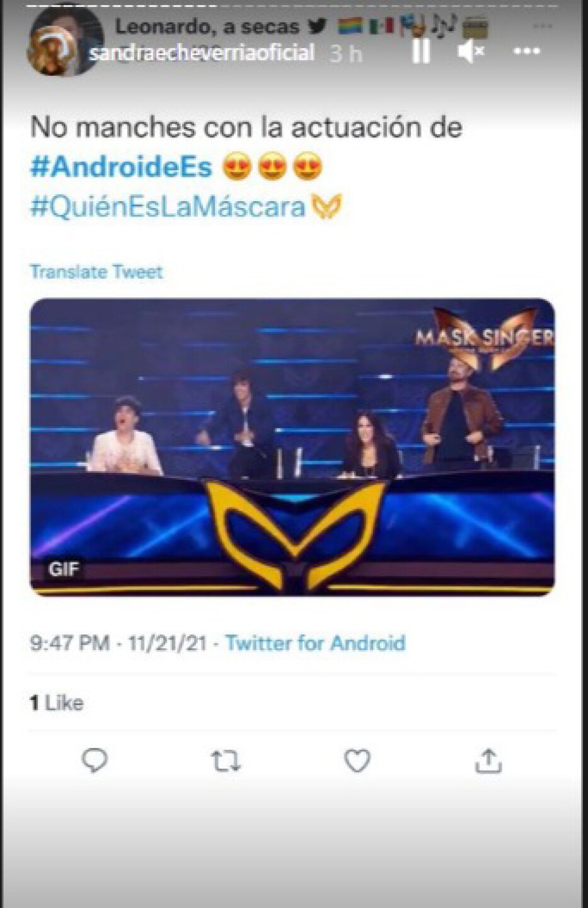This screenshot has width=588, height=908.
Task: Reply using the speech bubble icon
Action: click(x=95, y=761)
